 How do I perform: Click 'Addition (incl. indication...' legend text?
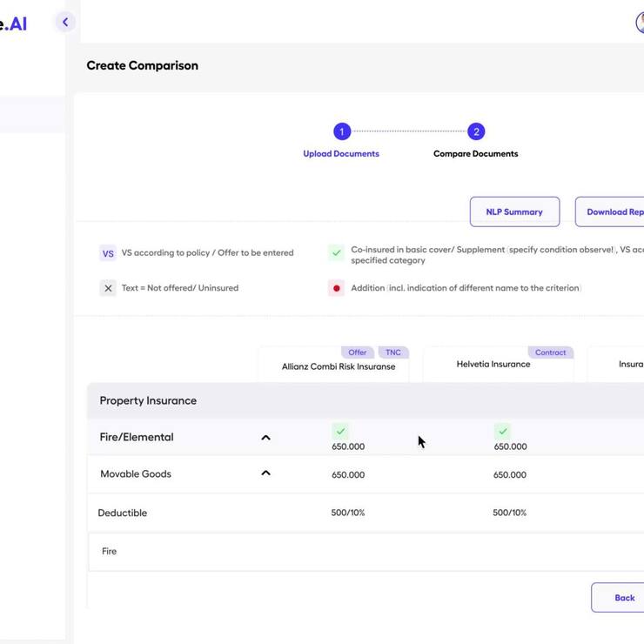pos(466,288)
